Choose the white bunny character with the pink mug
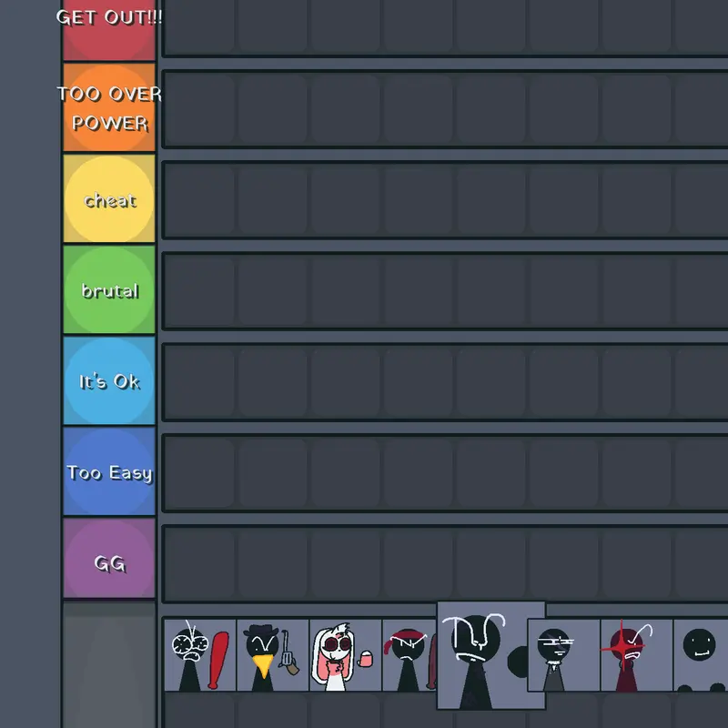 [x=346, y=655]
